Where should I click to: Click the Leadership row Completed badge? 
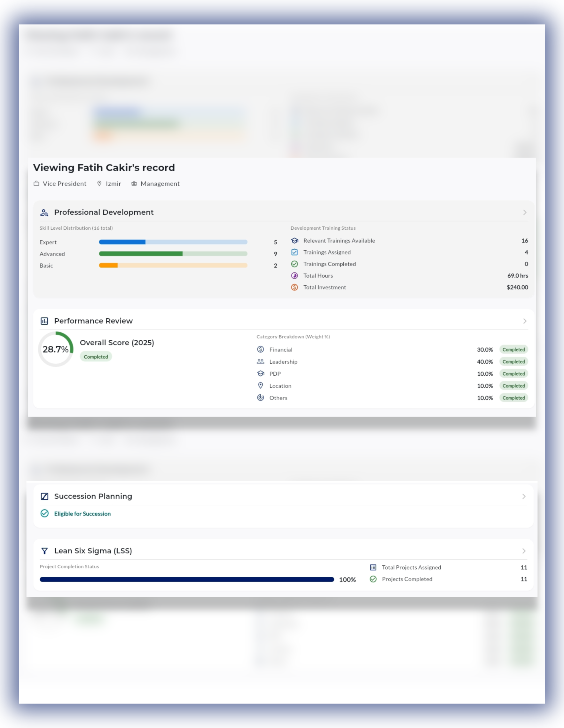pos(513,362)
